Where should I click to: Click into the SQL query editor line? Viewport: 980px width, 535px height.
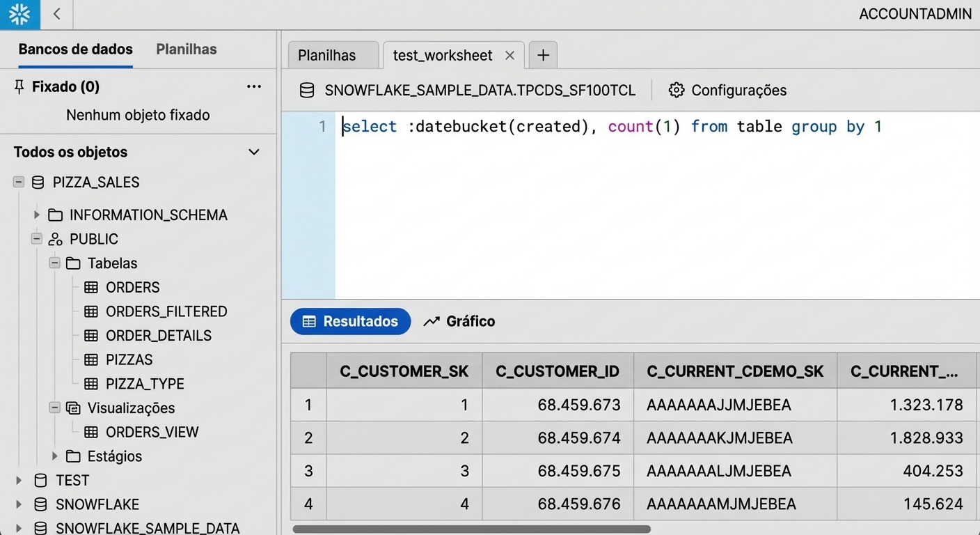click(612, 126)
